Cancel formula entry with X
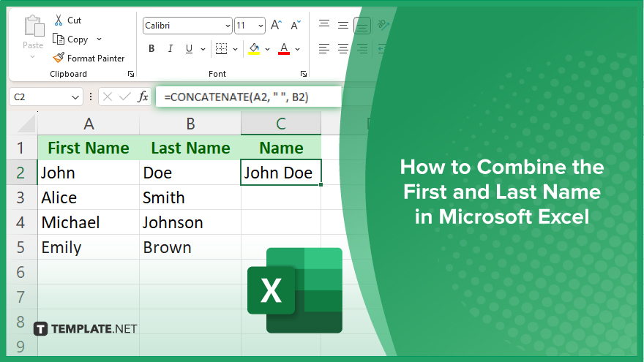 click(108, 97)
